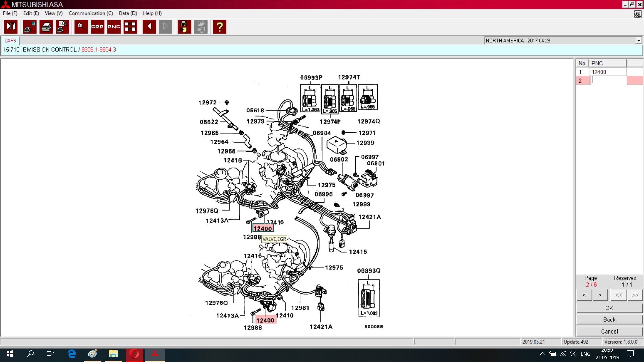Open the Communication menu
Image resolution: width=644 pixels, height=362 pixels.
pos(91,13)
